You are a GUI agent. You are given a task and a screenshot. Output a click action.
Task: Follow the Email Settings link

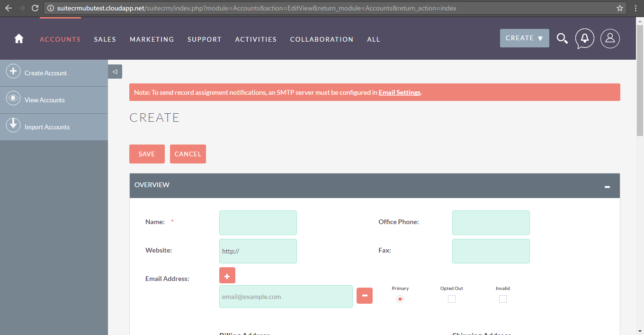coord(399,92)
